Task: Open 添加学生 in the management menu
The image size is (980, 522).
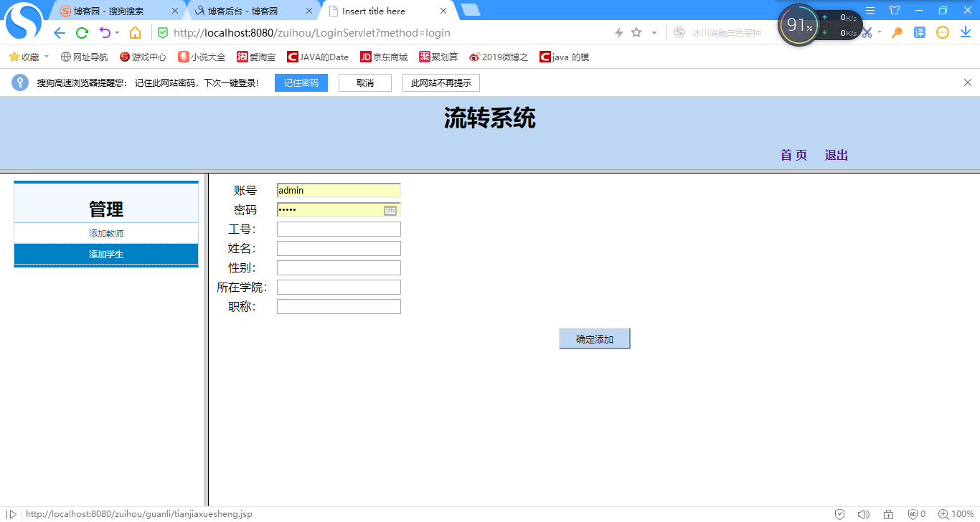Action: (106, 255)
